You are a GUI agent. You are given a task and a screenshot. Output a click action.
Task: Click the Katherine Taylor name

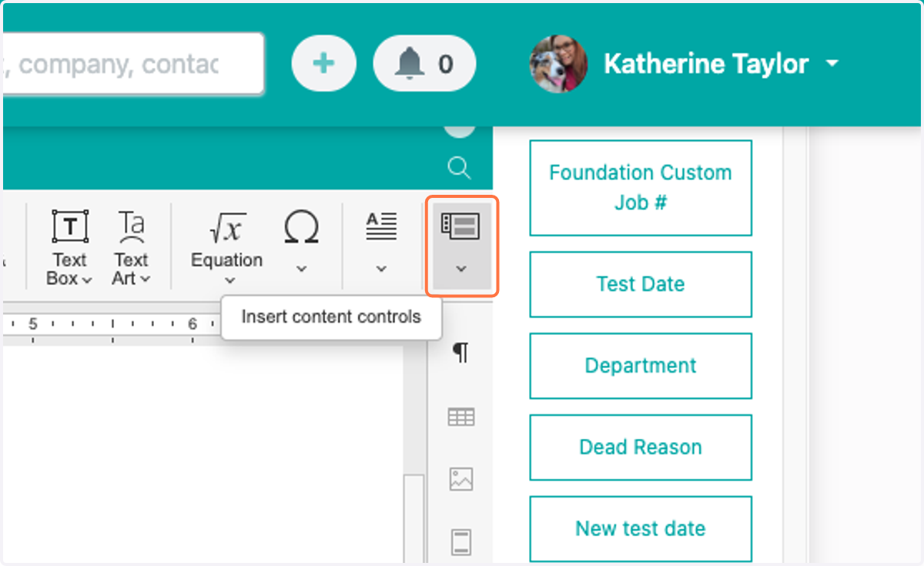pyautogui.click(x=706, y=64)
